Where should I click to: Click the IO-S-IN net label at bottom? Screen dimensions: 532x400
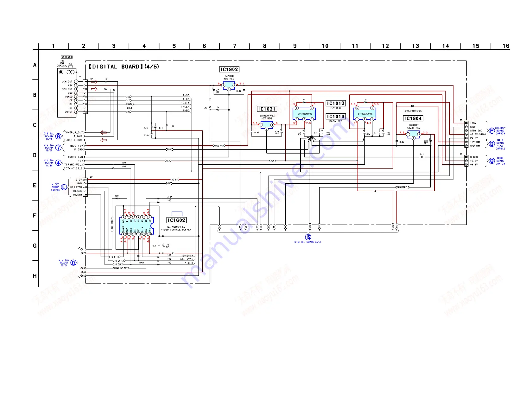pos(187,256)
